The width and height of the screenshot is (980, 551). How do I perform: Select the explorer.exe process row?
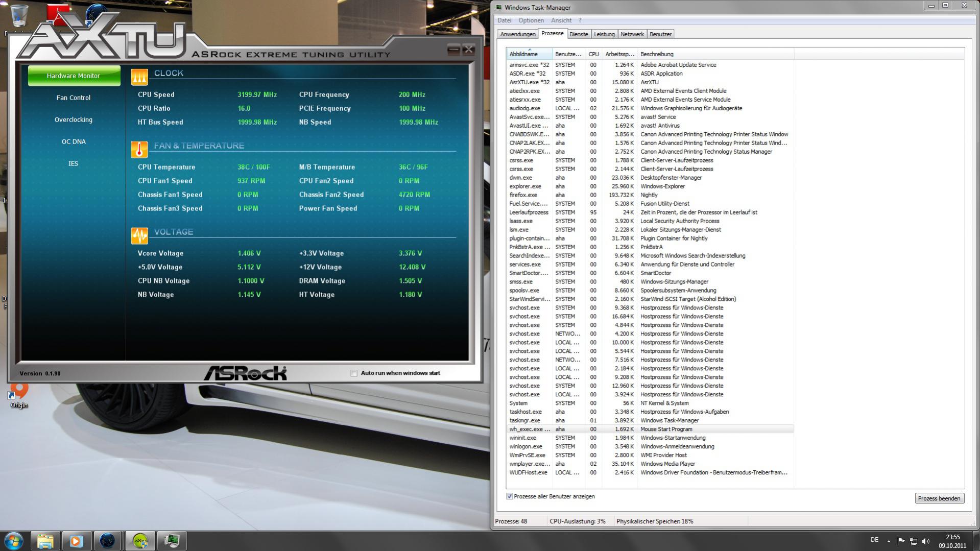[650, 186]
